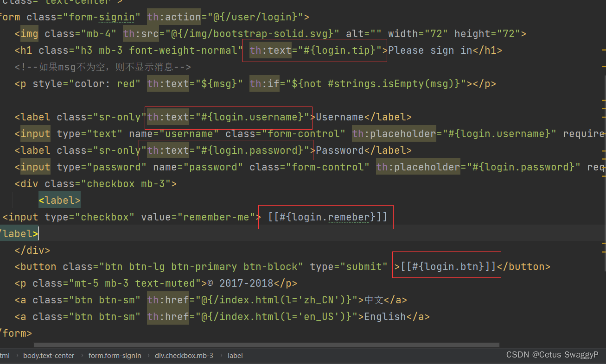Click the horizontal scrollbar below the code

[x=267, y=345]
